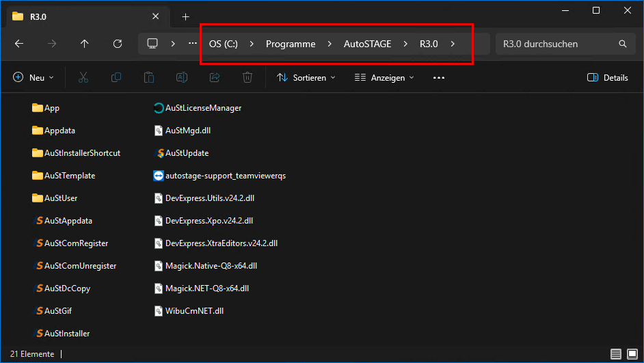Viewport: 644px width, 363px height.
Task: Click the Paste clipboard icon
Action: [149, 78]
